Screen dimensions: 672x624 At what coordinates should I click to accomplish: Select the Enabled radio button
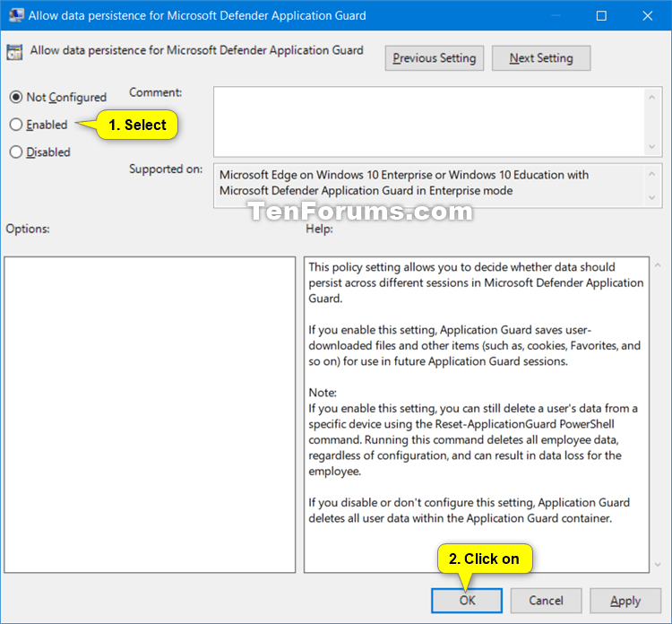16,125
